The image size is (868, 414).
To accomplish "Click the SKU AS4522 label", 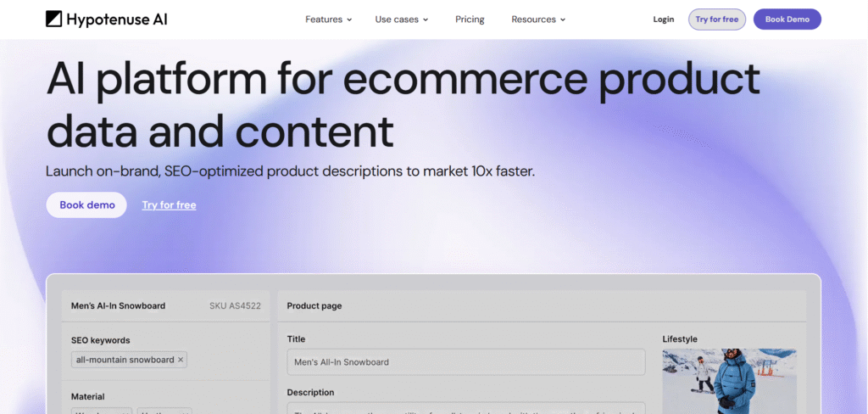I will click(235, 305).
